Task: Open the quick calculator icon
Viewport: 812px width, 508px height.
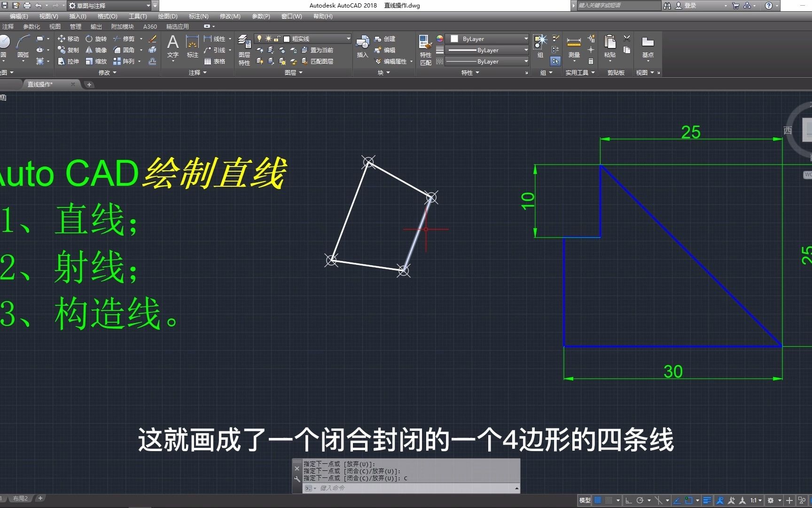Action: pos(591,61)
